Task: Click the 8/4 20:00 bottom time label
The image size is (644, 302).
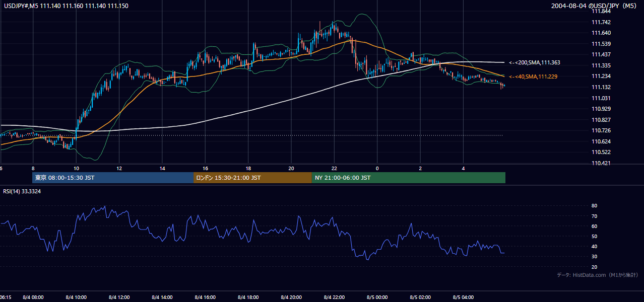Action: click(x=291, y=297)
